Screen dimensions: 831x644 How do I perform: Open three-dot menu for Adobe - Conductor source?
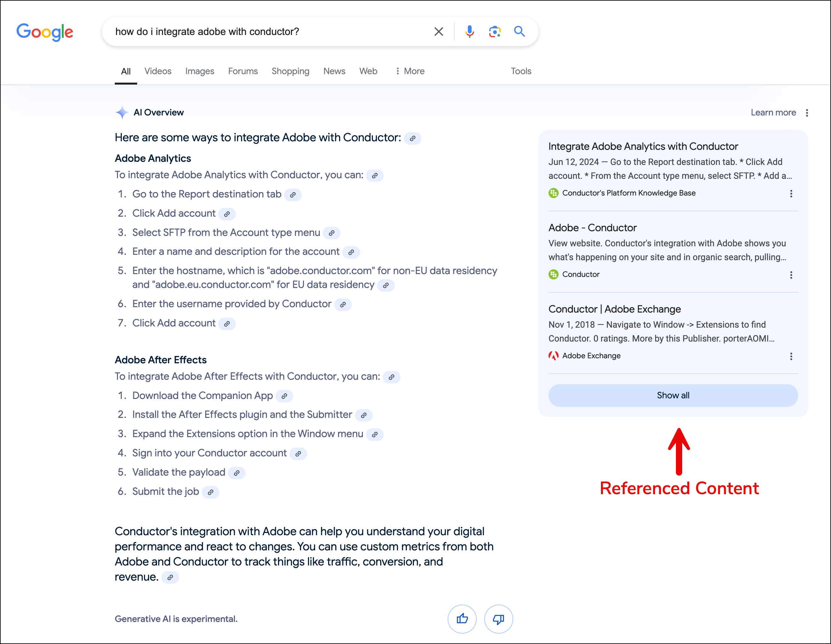click(791, 275)
